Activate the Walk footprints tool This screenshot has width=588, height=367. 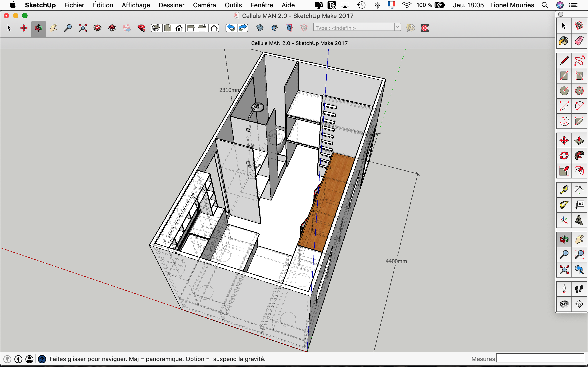tap(579, 289)
